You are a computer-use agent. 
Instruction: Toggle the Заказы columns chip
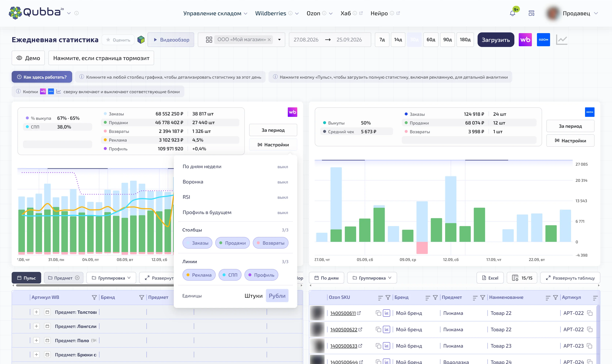click(x=197, y=243)
